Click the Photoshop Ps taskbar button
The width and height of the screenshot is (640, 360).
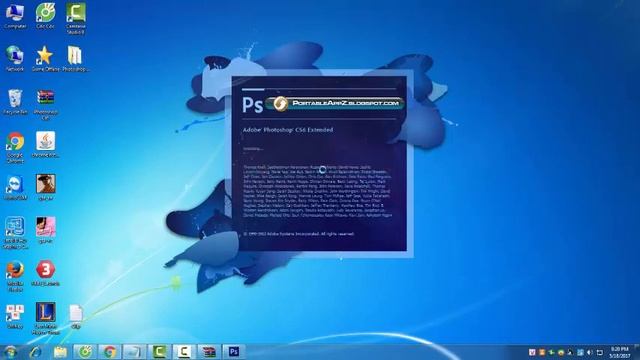[x=233, y=352]
